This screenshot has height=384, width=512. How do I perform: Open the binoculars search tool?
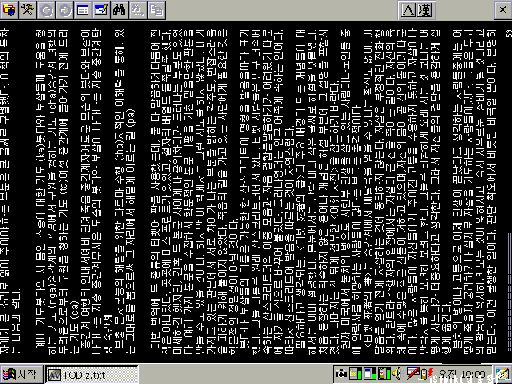(119, 10)
